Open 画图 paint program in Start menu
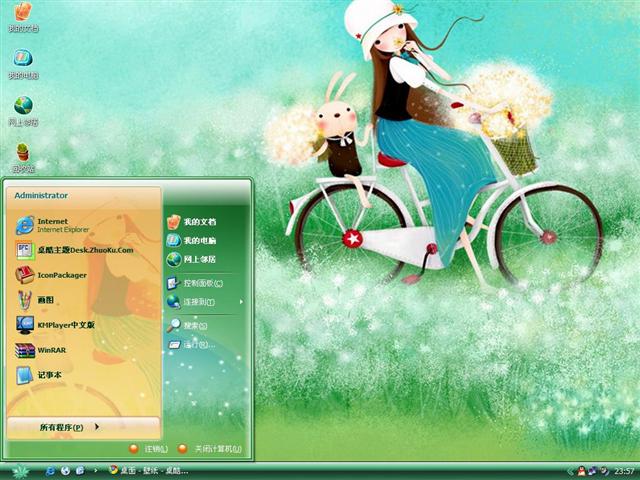The width and height of the screenshot is (640, 480). click(x=35, y=300)
